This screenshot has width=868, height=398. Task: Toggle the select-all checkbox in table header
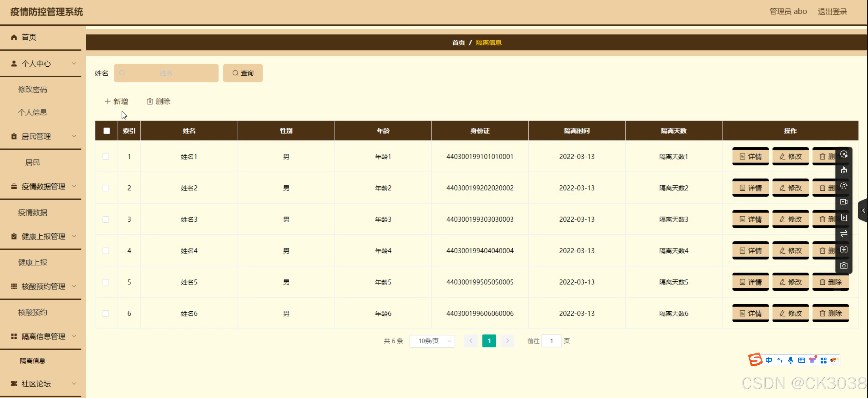(x=107, y=131)
